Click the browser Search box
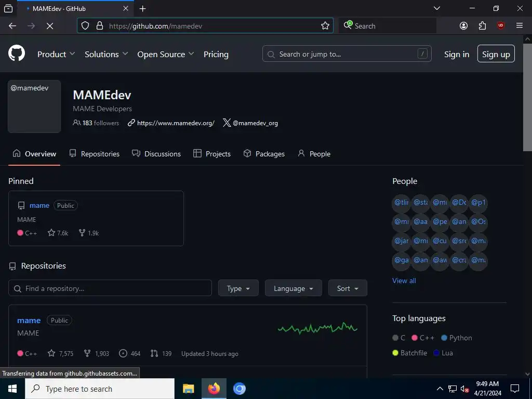The image size is (532, 399). click(x=388, y=26)
